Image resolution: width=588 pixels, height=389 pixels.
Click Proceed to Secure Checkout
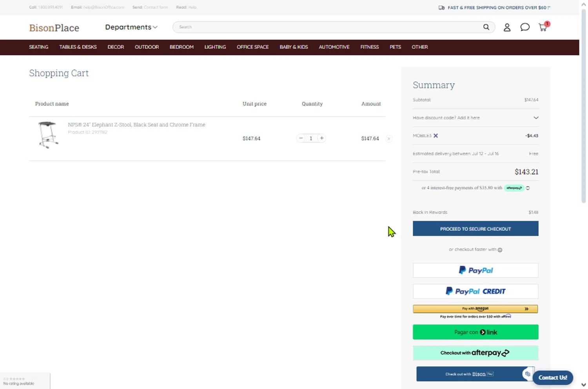click(475, 229)
